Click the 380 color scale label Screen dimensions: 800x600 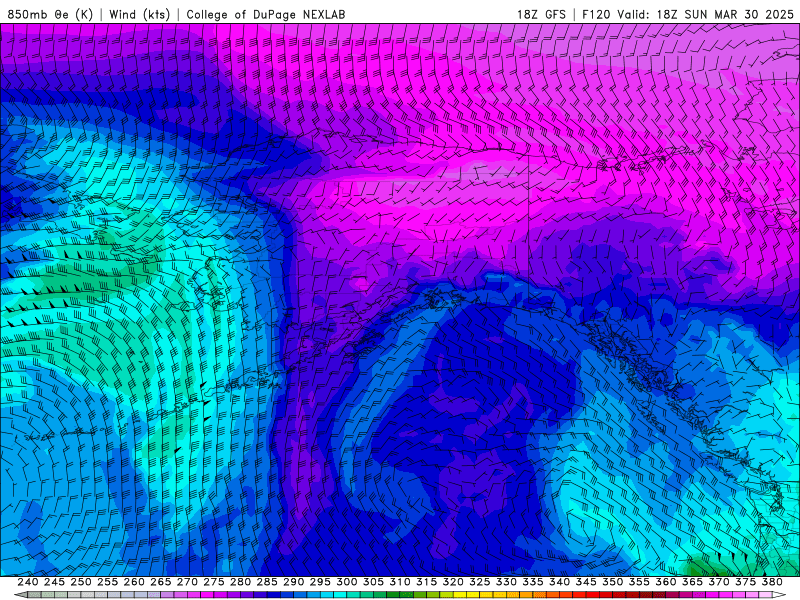pos(772,582)
